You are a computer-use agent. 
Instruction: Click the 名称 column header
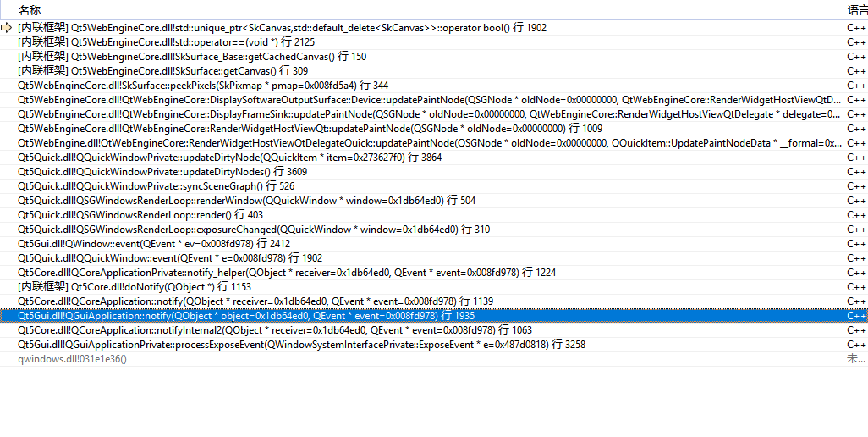(428, 10)
